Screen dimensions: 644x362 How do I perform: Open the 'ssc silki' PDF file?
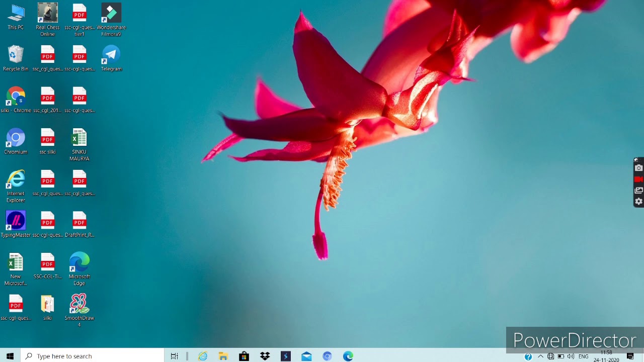[47, 141]
